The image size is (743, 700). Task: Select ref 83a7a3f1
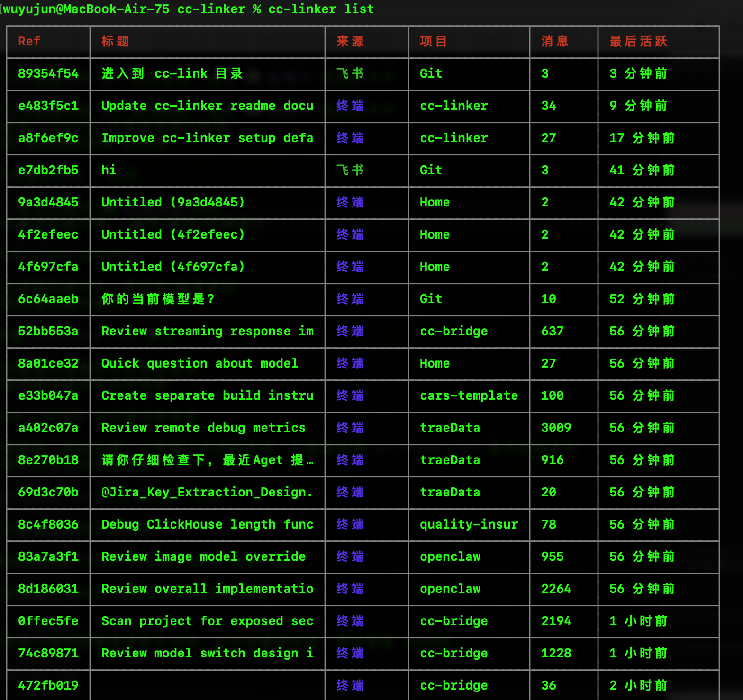click(x=48, y=557)
